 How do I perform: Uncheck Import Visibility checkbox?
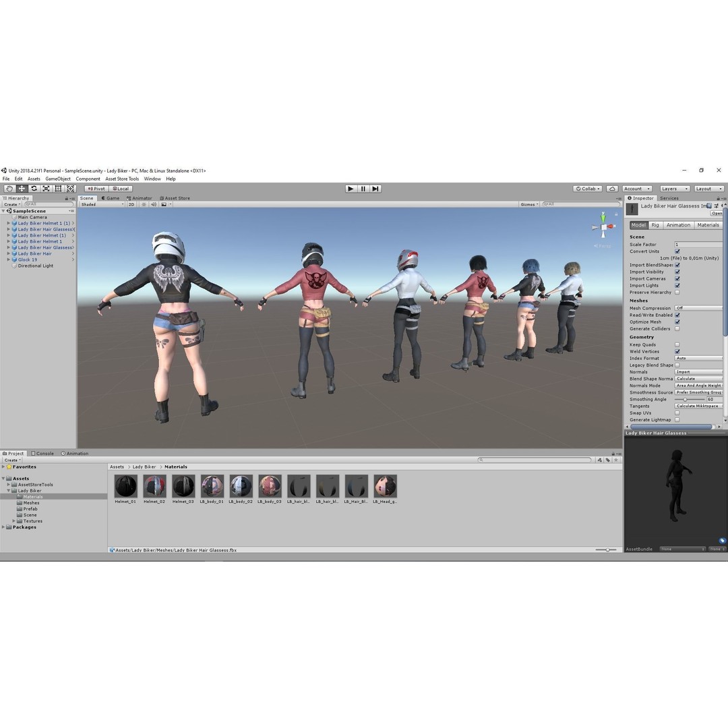pos(677,272)
